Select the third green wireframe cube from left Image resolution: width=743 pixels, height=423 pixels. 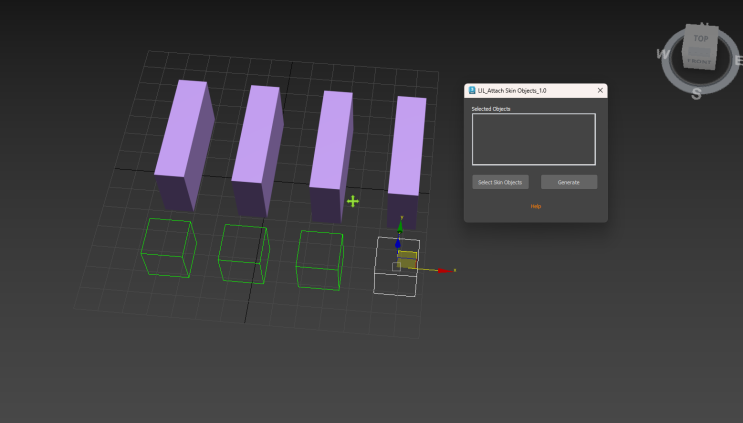click(x=319, y=260)
